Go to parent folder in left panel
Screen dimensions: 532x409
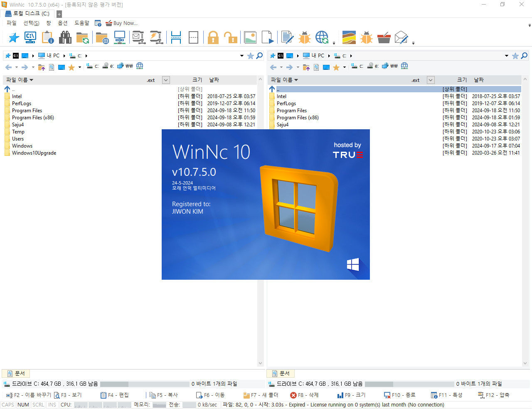click(x=42, y=67)
